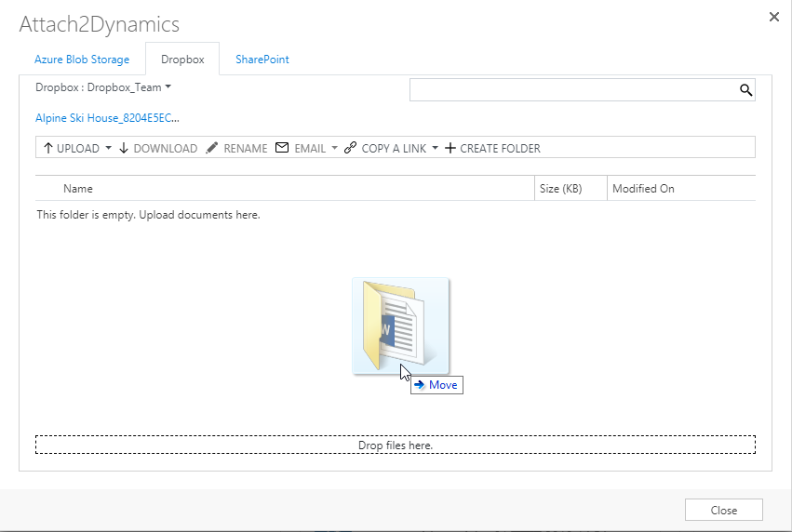This screenshot has width=792, height=532.
Task: Sort by the Size (KB) column header
Action: coord(560,188)
